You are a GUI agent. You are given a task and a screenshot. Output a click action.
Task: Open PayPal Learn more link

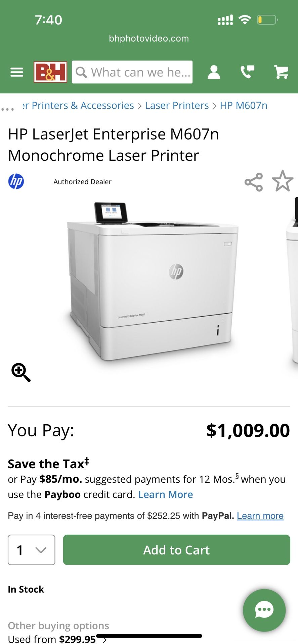pyautogui.click(x=260, y=516)
